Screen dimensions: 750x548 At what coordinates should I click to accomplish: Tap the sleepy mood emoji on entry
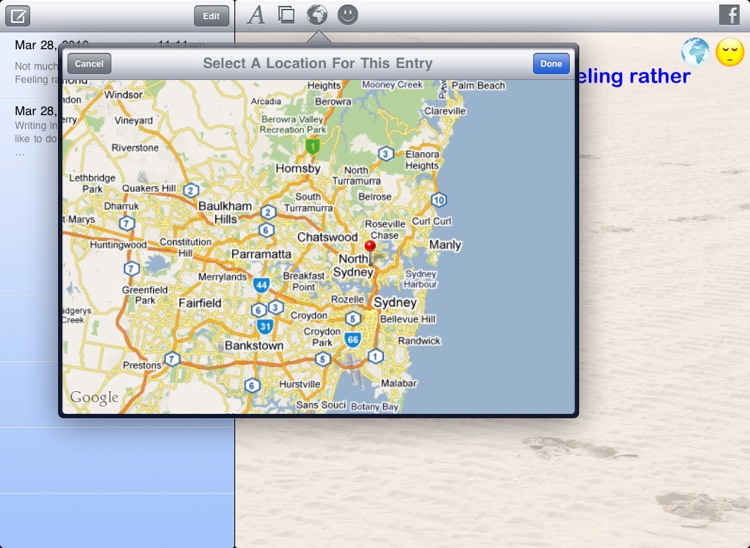click(730, 52)
